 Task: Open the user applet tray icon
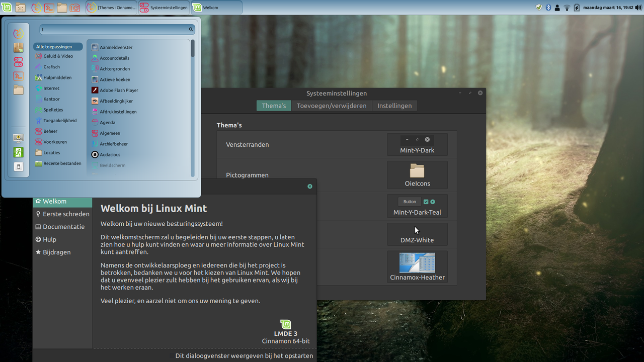(x=557, y=8)
